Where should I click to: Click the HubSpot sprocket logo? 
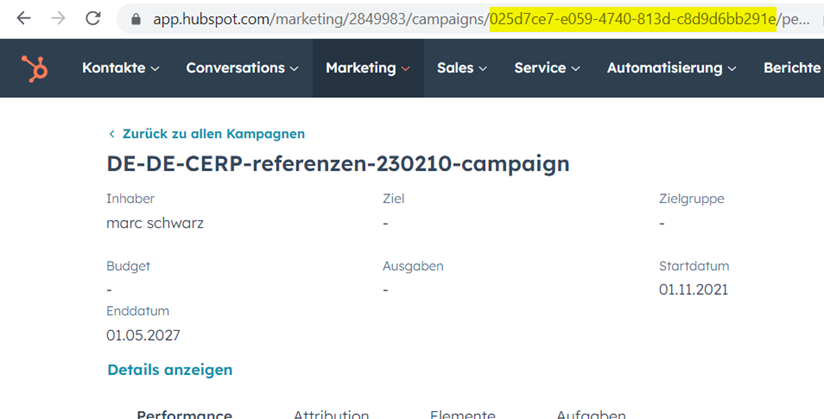(35, 69)
